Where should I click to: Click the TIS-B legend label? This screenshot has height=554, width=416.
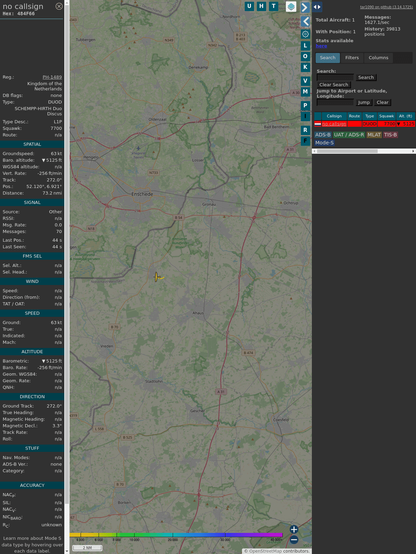(391, 135)
